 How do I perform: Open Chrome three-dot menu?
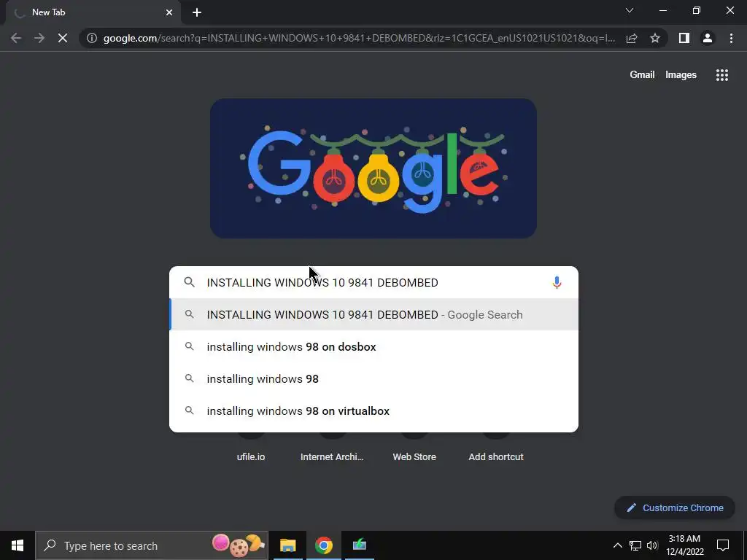[x=731, y=38]
